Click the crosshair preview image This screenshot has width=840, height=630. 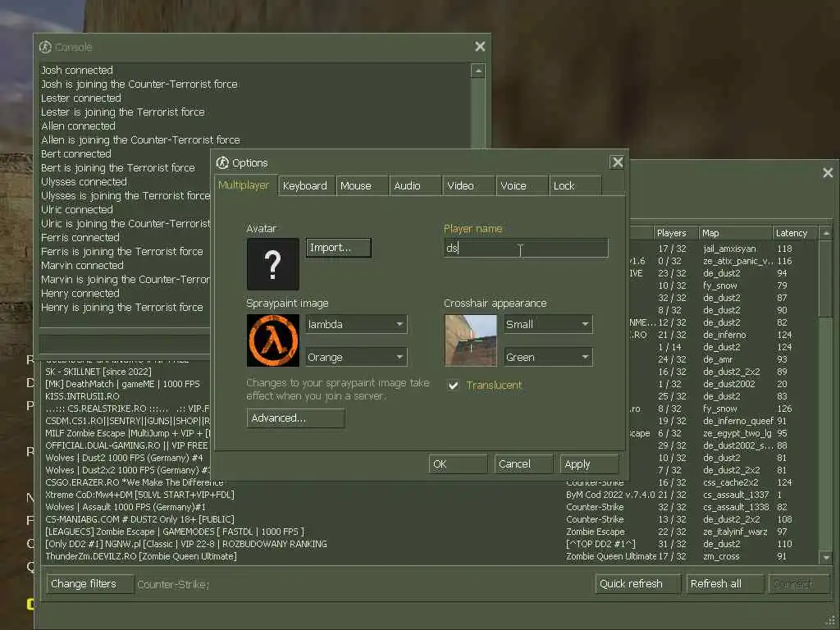click(471, 340)
